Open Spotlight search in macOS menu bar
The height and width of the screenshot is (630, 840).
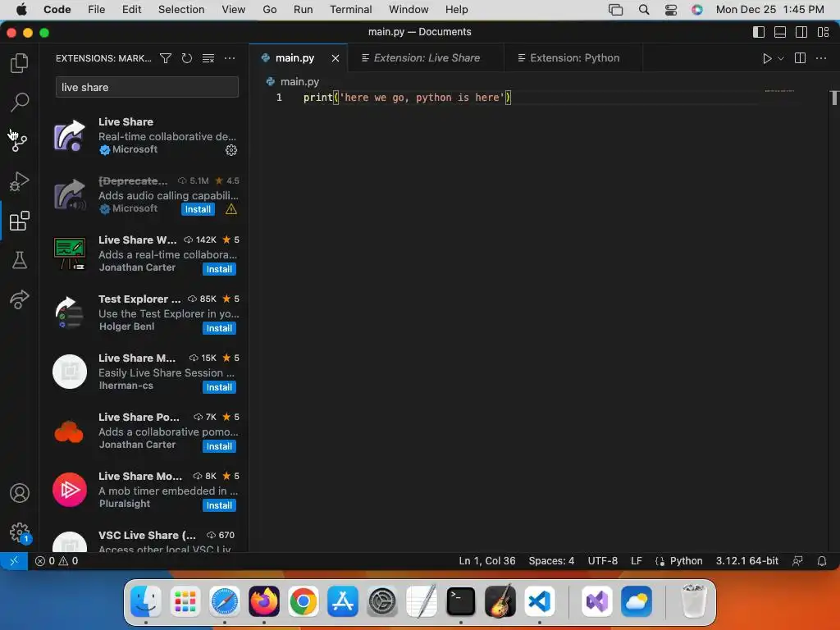(x=644, y=10)
